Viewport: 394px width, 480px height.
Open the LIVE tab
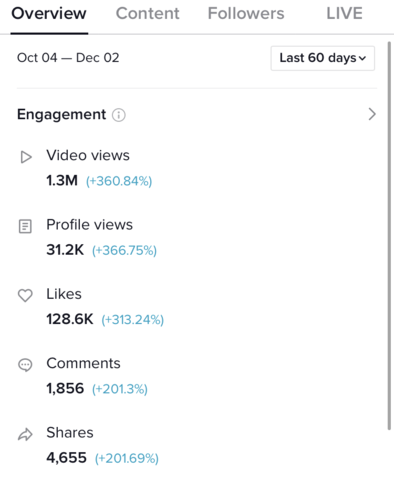[344, 14]
